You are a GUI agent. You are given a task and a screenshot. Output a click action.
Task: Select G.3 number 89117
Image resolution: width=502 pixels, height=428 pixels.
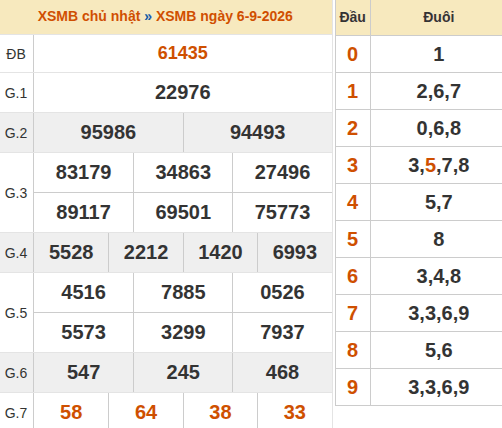click(83, 212)
